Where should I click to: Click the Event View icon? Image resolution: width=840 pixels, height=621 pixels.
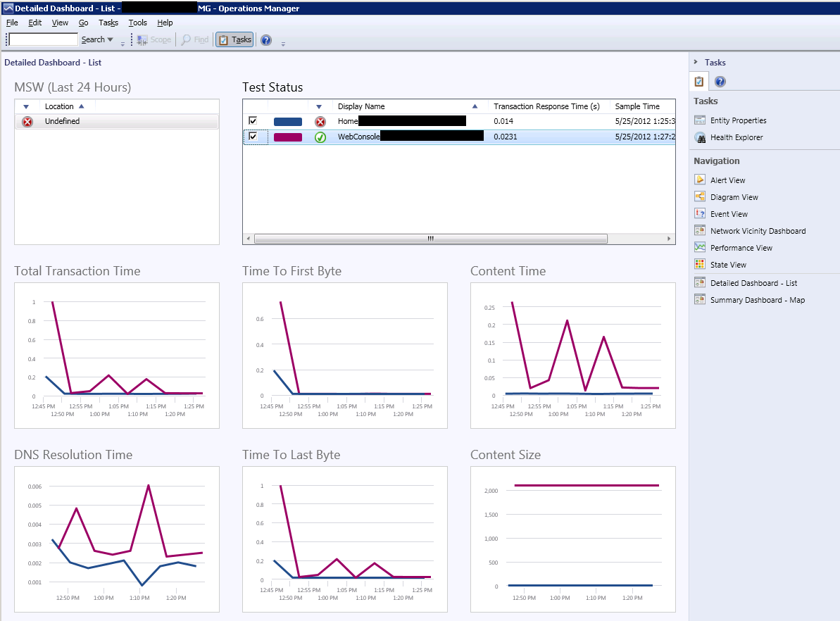pos(700,213)
